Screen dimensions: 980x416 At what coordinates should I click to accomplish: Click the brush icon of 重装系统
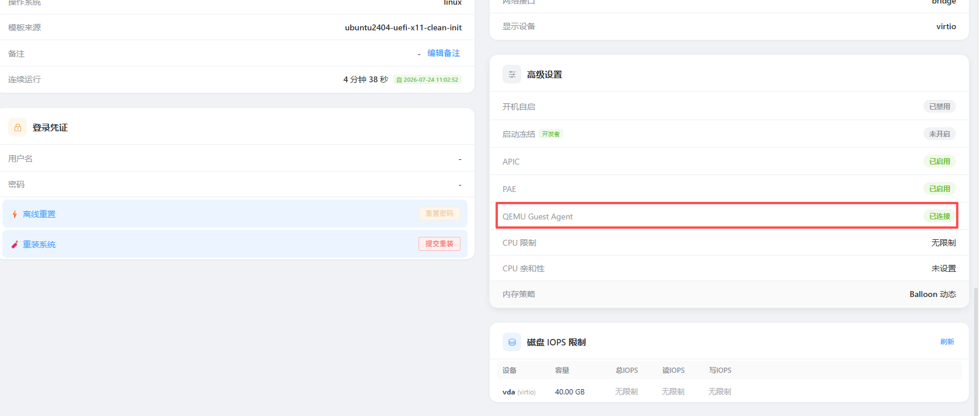pyautogui.click(x=15, y=244)
